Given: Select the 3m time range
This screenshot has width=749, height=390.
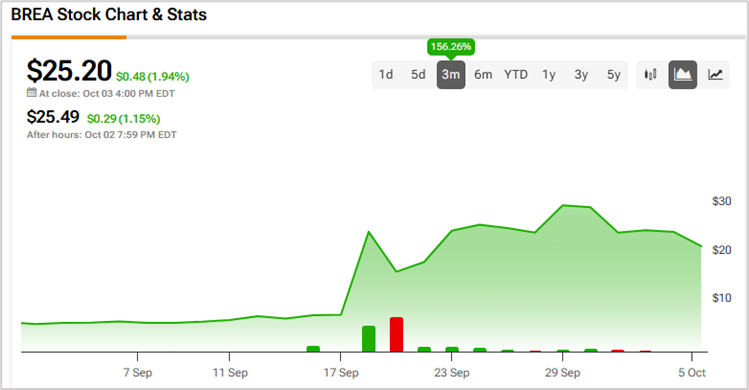Looking at the screenshot, I should 451,75.
